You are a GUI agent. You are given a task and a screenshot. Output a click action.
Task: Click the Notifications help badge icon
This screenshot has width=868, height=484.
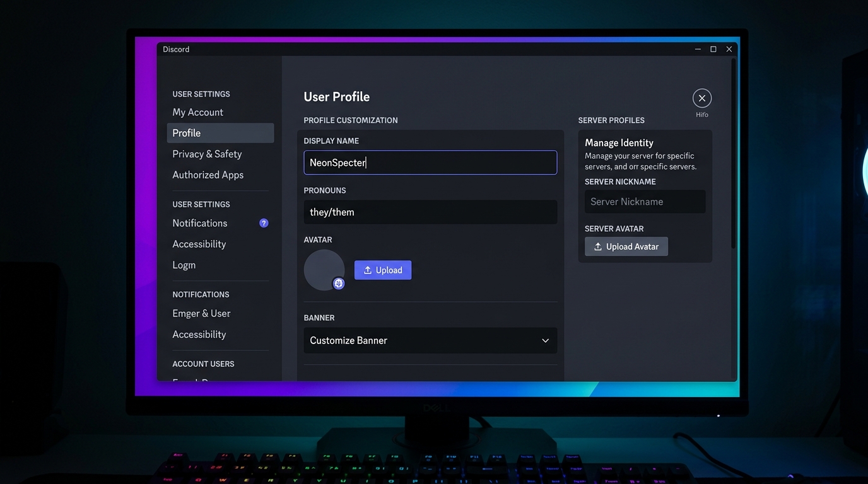pos(264,223)
